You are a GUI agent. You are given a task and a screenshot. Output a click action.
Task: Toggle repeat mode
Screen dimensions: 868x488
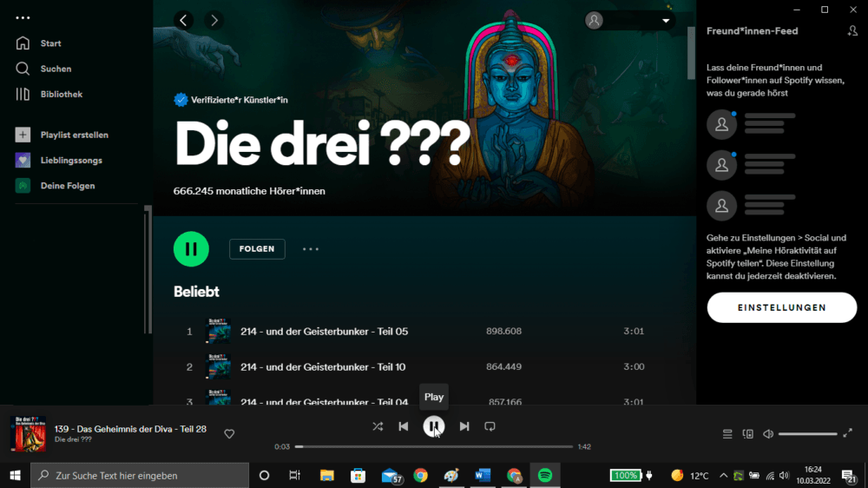[490, 426]
